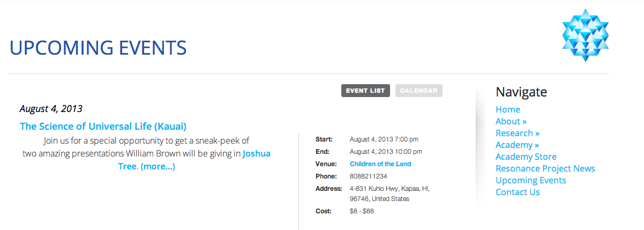
Task: Open the Children of the Land venue link
Action: point(380,164)
